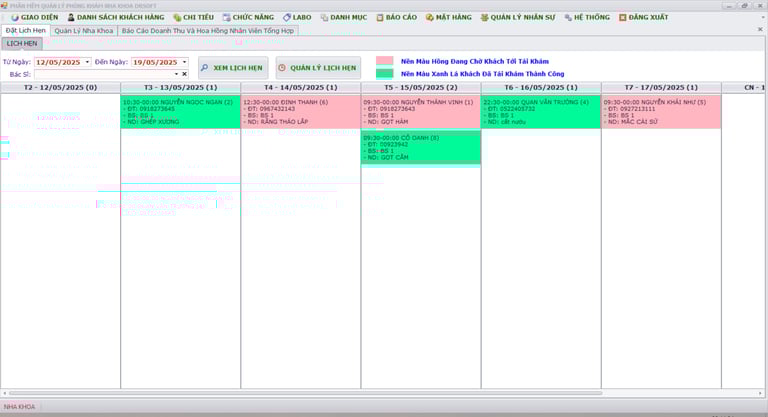Clear the Bác Sĩ selection with X
The image size is (768, 417).
pos(185,74)
